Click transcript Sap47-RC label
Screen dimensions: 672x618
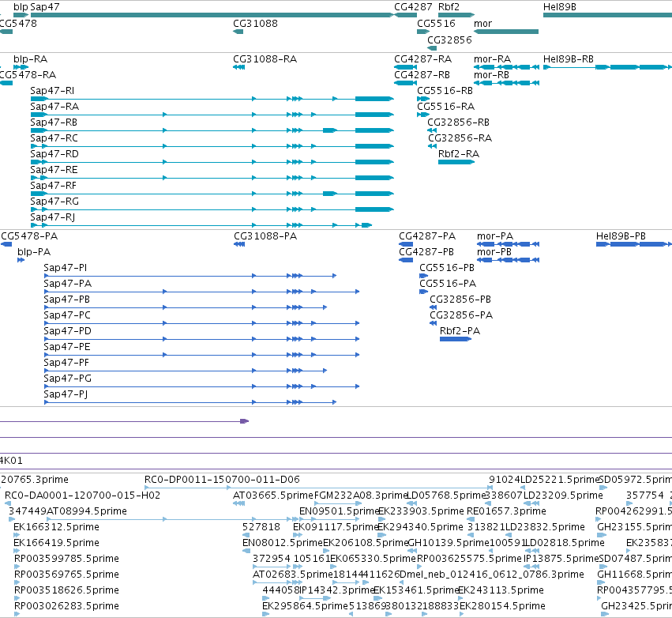[54, 138]
